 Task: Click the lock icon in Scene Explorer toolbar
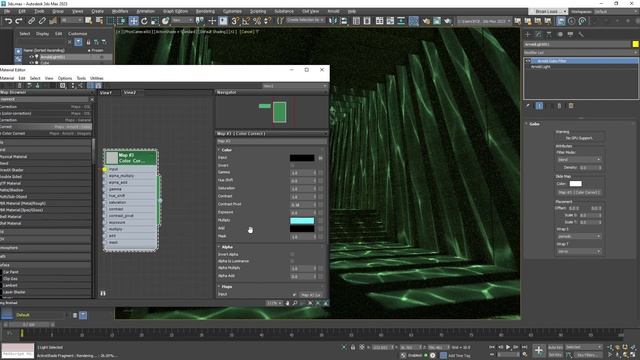pos(88,42)
